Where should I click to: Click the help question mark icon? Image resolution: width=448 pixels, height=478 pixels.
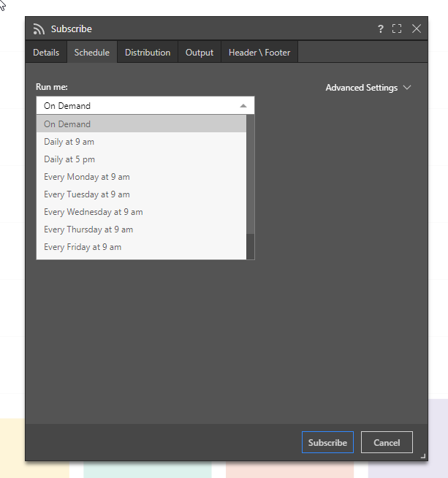coord(380,29)
